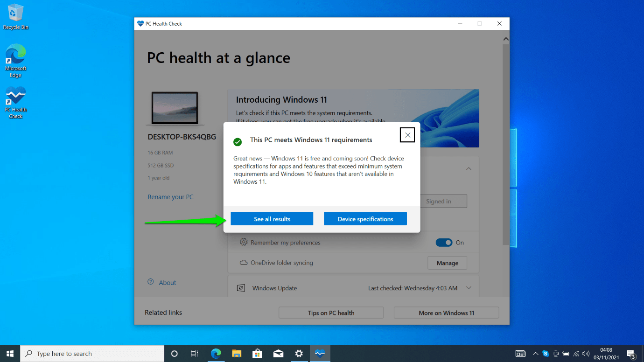Click the OneDrive cloud icon
The image size is (644, 362).
244,263
